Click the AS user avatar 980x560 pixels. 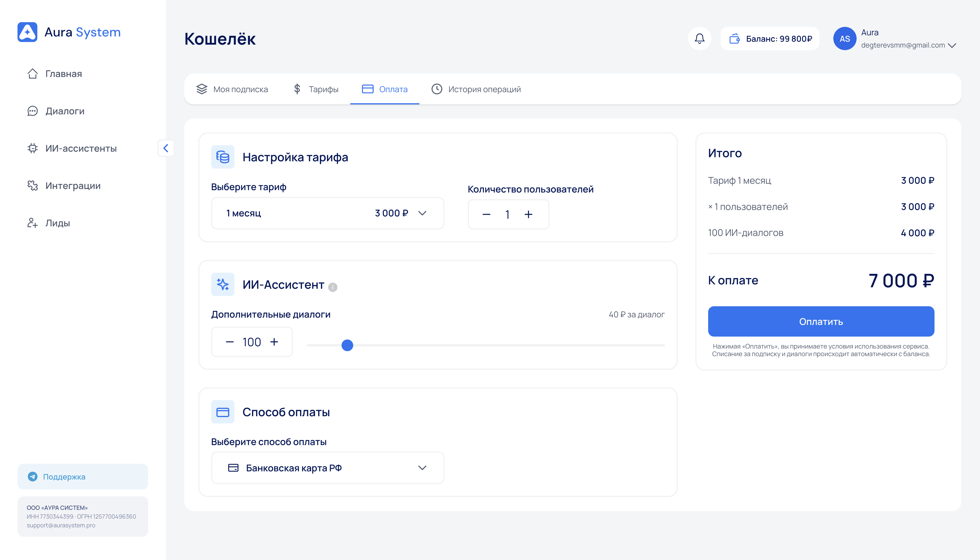click(844, 38)
